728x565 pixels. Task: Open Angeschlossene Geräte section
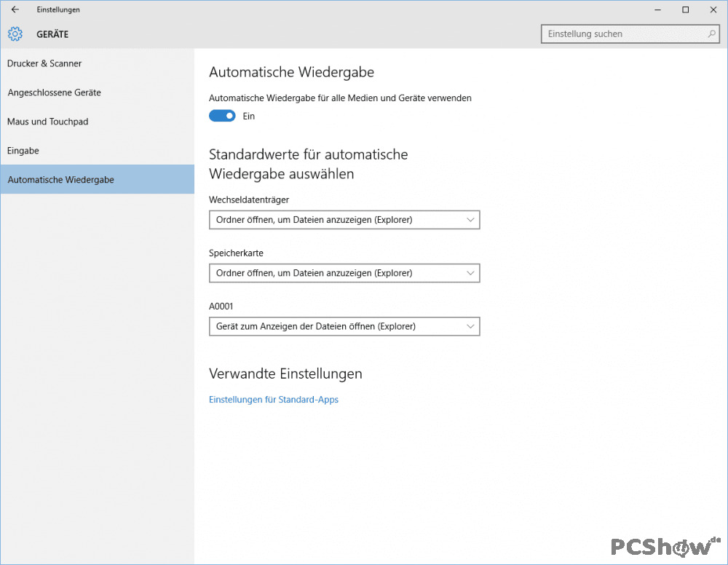tap(97, 92)
